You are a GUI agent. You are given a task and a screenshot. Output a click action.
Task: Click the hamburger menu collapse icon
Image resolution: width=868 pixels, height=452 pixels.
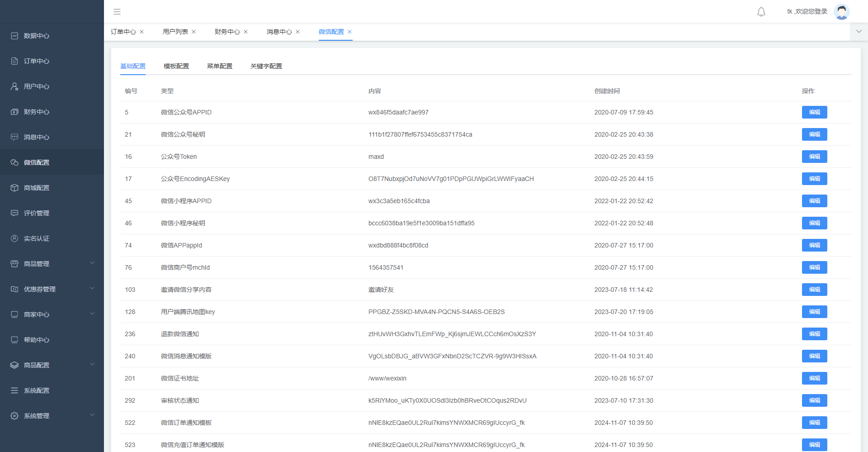pos(117,12)
